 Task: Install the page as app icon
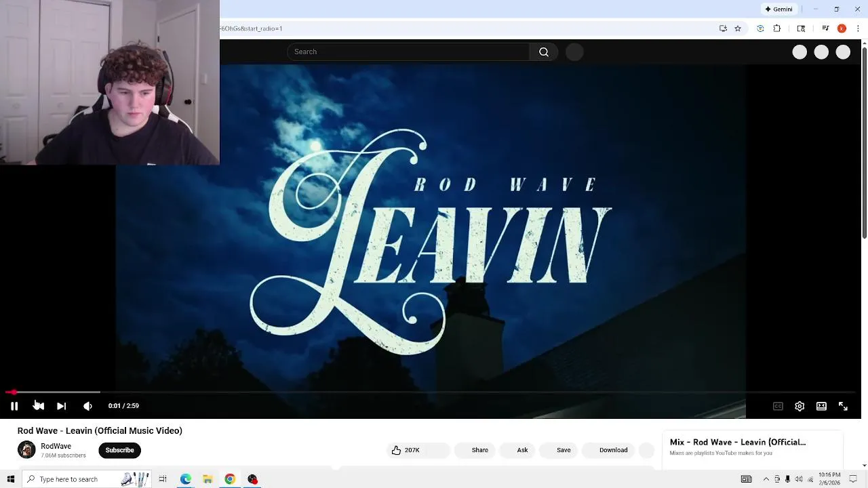pos(723,28)
